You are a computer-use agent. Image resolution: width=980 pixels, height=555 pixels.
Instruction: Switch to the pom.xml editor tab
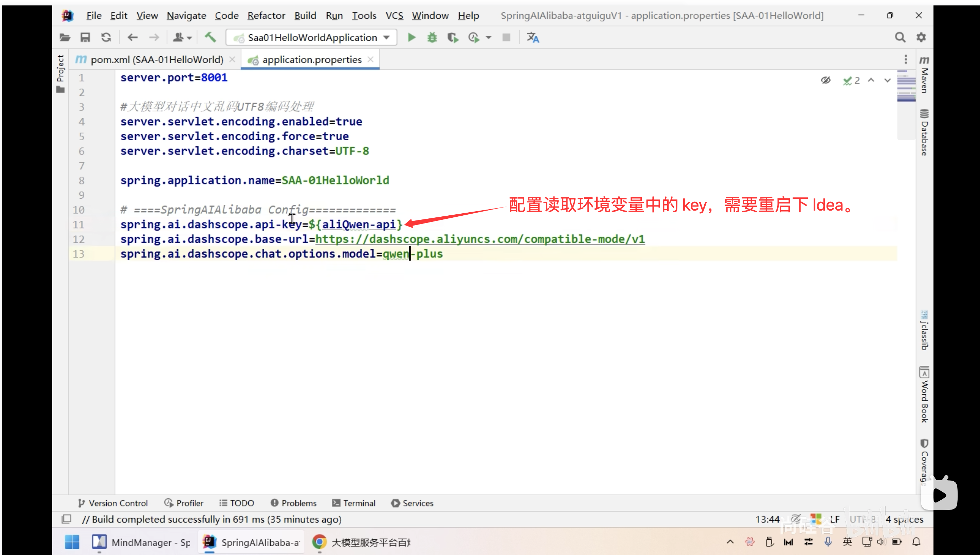[157, 59]
